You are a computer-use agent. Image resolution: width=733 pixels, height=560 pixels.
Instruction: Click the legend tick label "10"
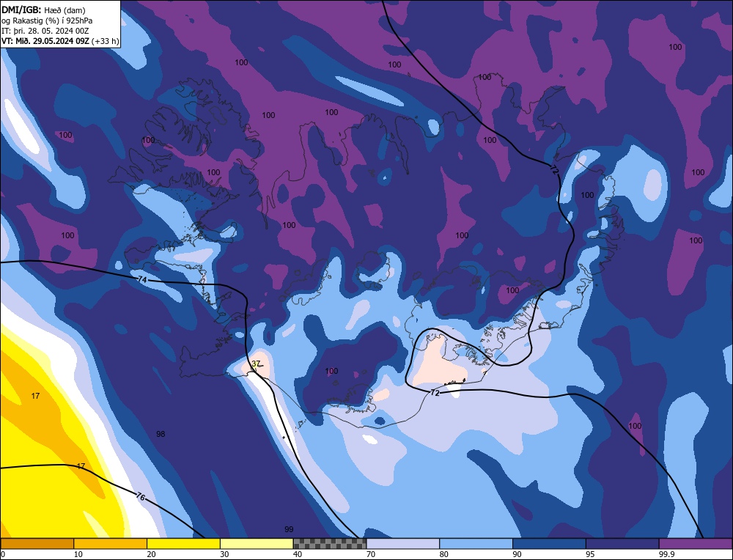pyautogui.click(x=78, y=554)
